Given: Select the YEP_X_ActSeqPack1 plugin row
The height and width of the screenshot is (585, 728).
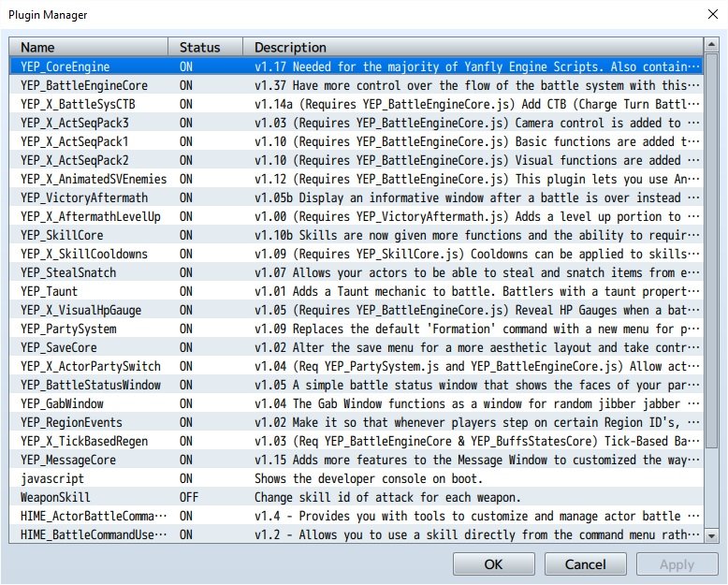Looking at the screenshot, I should click(x=357, y=141).
